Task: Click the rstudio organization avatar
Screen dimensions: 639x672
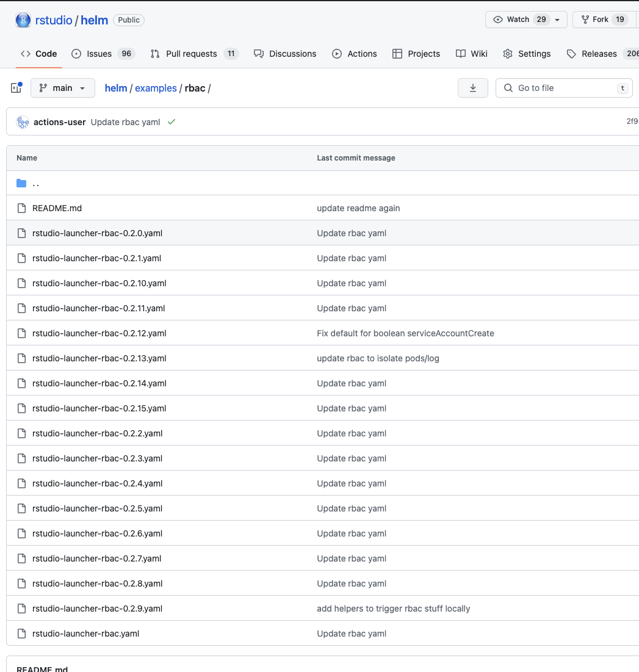Action: [23, 20]
